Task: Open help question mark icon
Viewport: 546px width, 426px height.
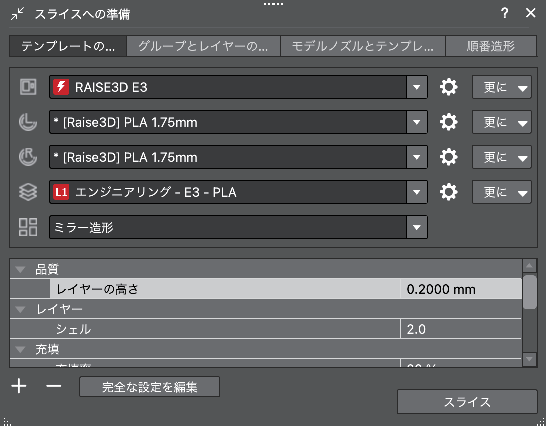Action: point(505,13)
